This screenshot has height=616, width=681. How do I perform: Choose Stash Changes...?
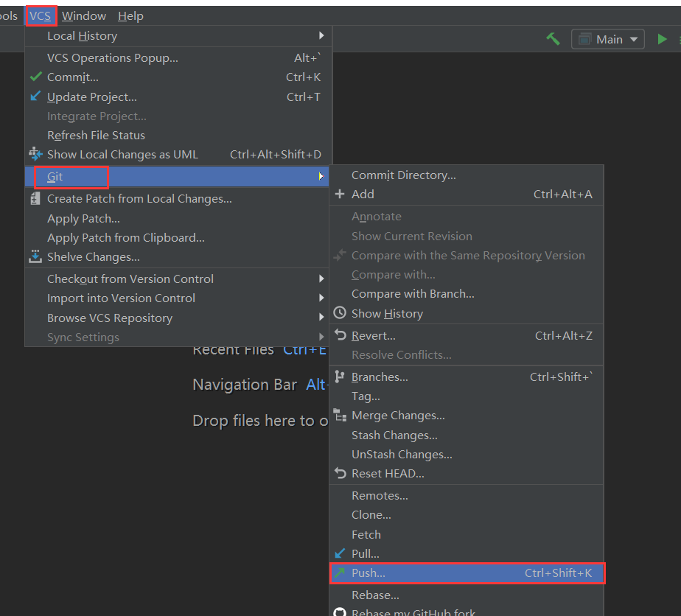pos(467,435)
